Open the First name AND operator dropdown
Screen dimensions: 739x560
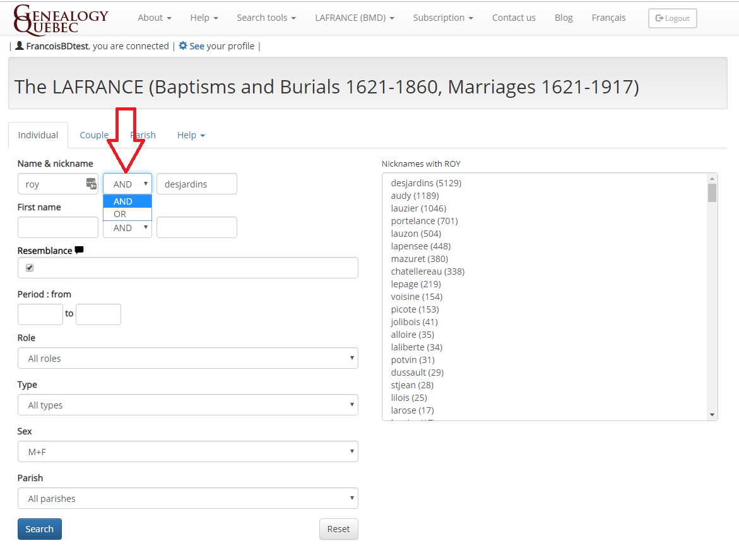coord(127,228)
